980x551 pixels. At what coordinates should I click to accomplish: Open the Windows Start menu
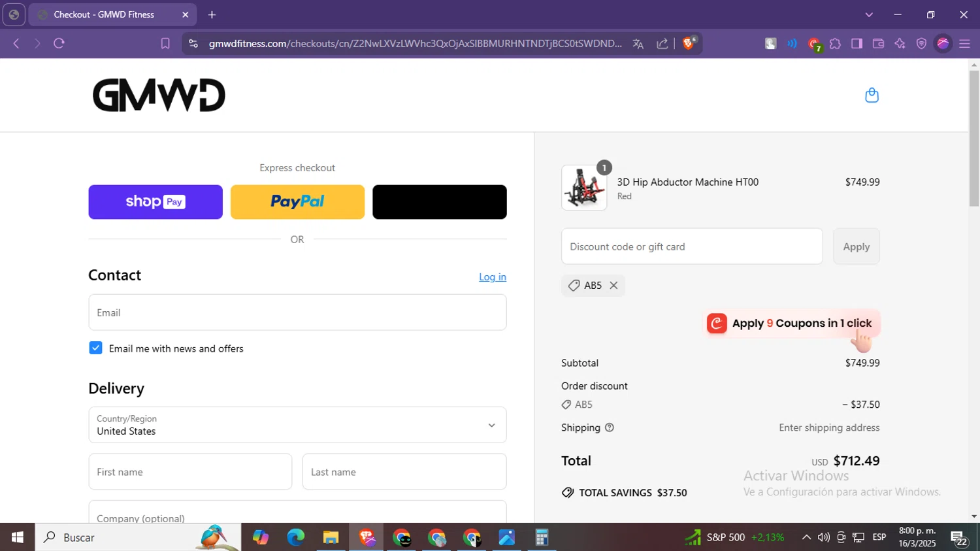18,537
